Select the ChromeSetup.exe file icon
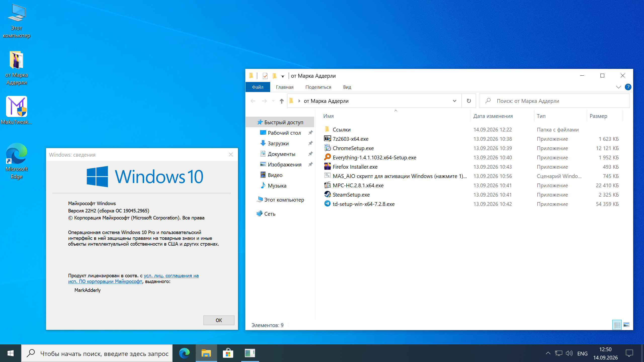This screenshot has height=362, width=644. (327, 148)
